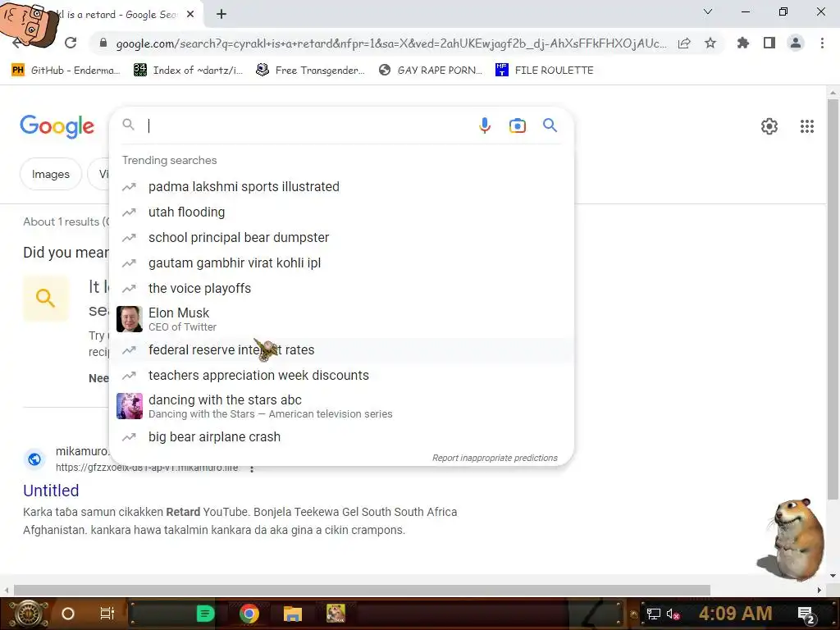The width and height of the screenshot is (840, 630).
Task: Open File Explorer from the taskbar
Action: click(x=293, y=614)
